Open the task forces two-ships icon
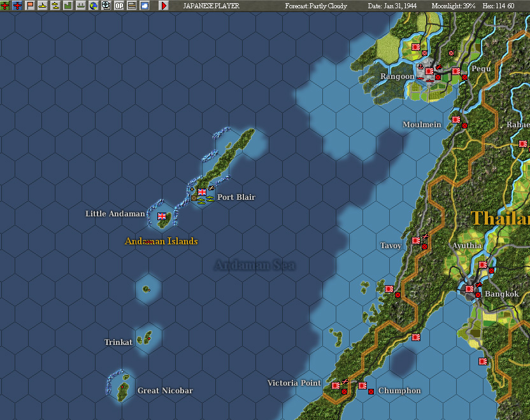Viewport: 530px width, 420px height. click(55, 5)
